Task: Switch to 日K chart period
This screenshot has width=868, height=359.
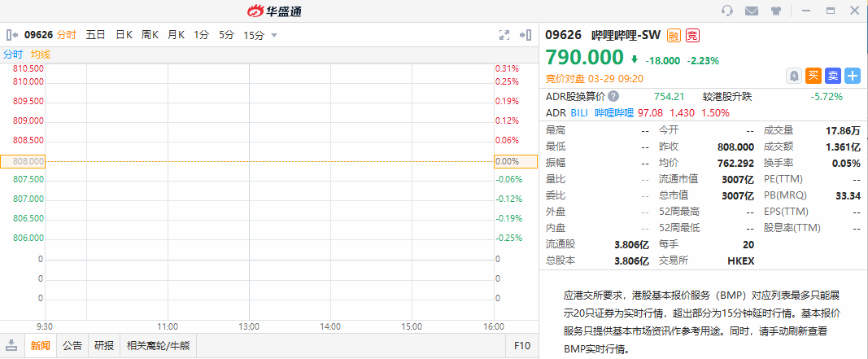Action: click(124, 35)
